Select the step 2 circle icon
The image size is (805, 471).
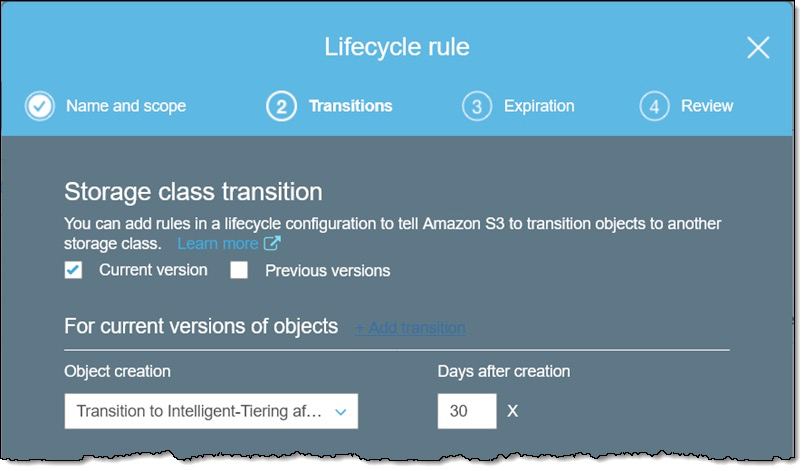[281, 106]
